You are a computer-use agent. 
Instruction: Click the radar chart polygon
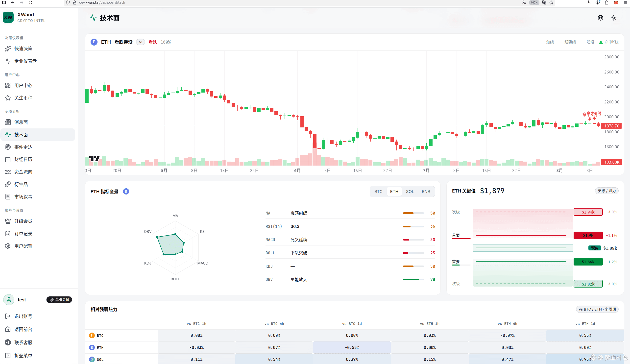[x=170, y=244]
